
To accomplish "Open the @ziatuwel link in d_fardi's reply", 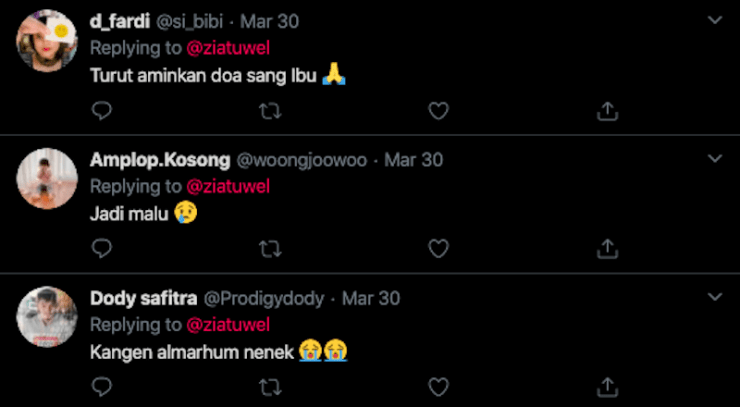I will tap(228, 48).
